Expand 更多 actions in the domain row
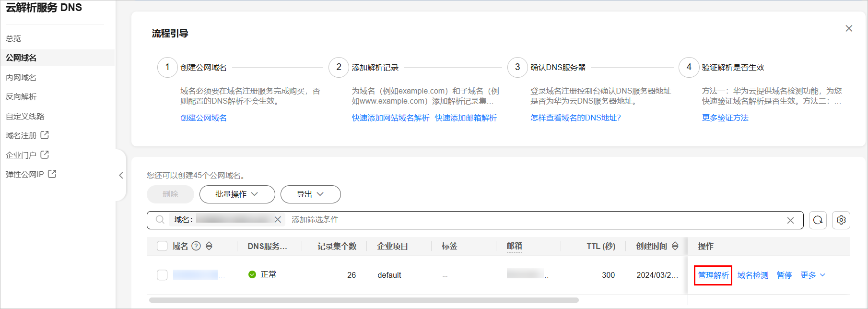868x309 pixels. (x=813, y=275)
